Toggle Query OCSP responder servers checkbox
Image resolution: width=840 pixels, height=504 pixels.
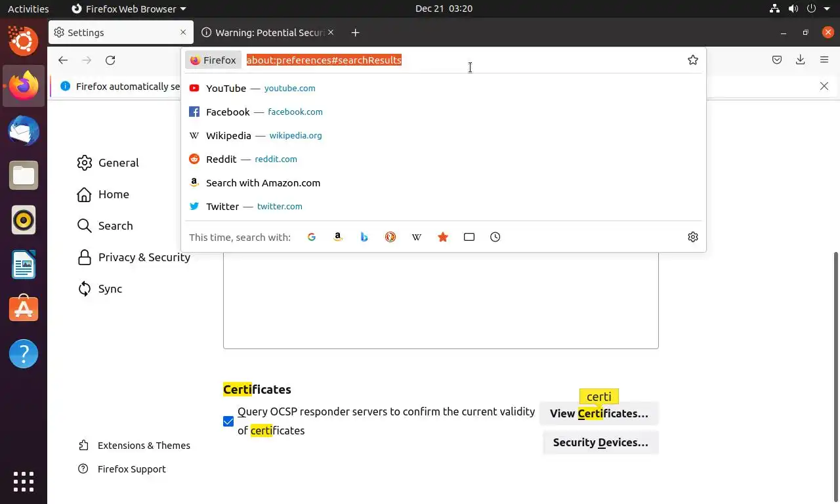pos(228,421)
